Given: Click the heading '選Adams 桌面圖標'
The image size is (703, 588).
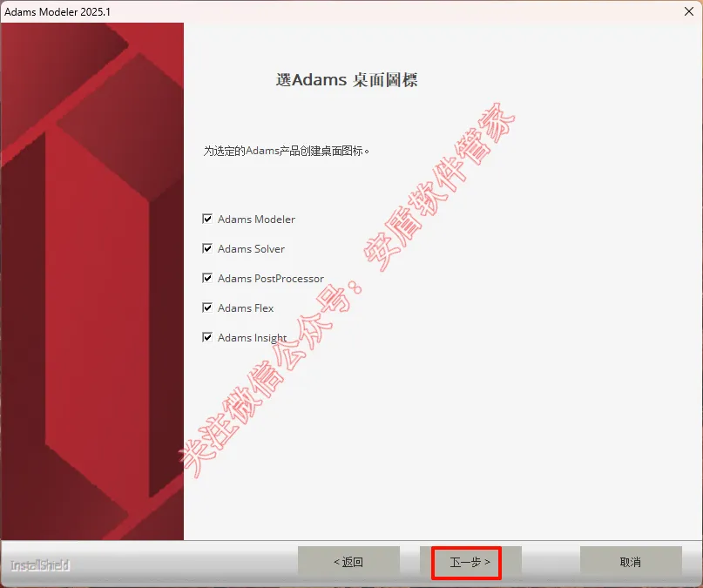Looking at the screenshot, I should click(x=347, y=80).
